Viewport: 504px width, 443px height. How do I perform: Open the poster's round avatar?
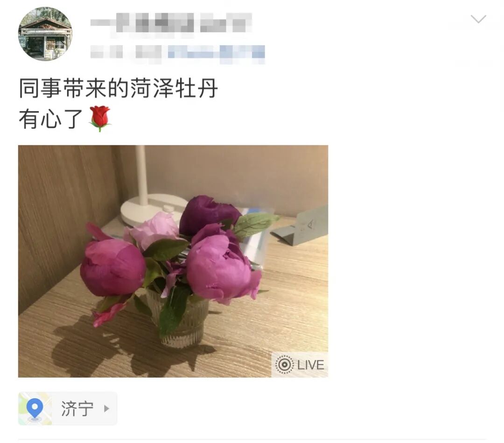45,34
